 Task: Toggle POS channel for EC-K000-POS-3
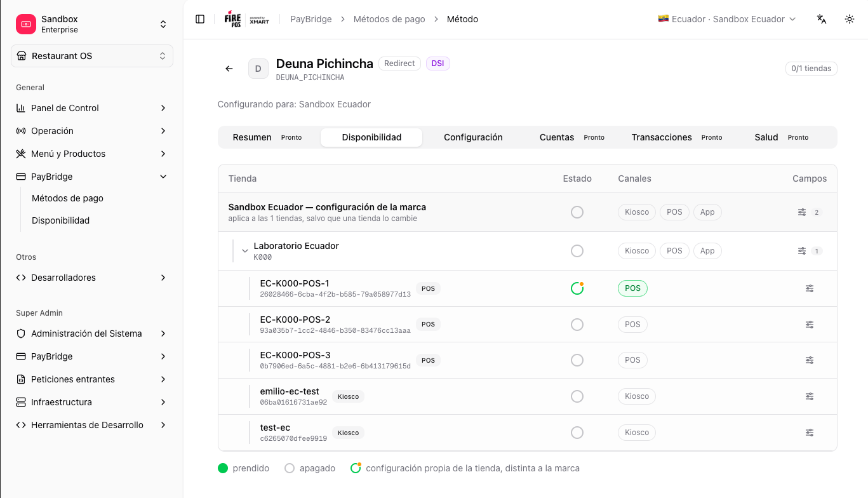[632, 360]
